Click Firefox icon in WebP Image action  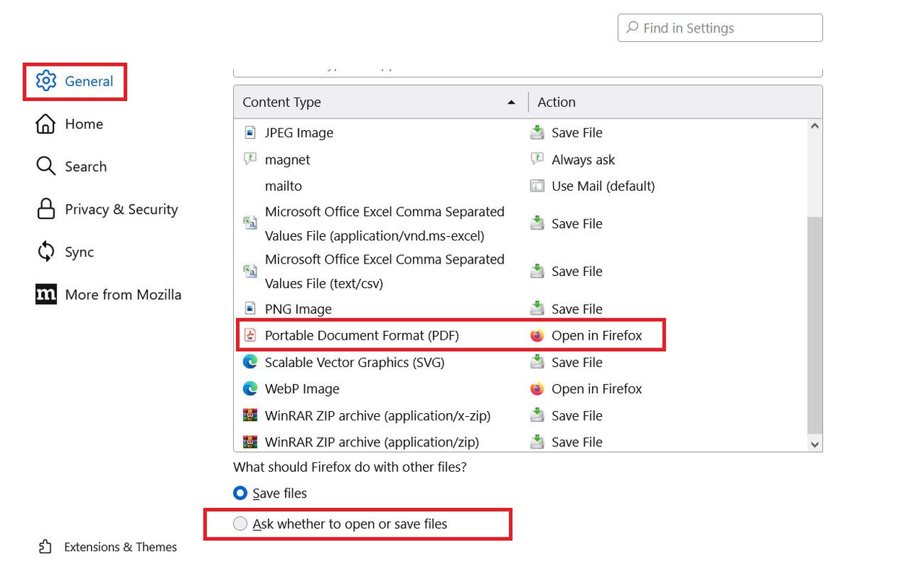[537, 389]
